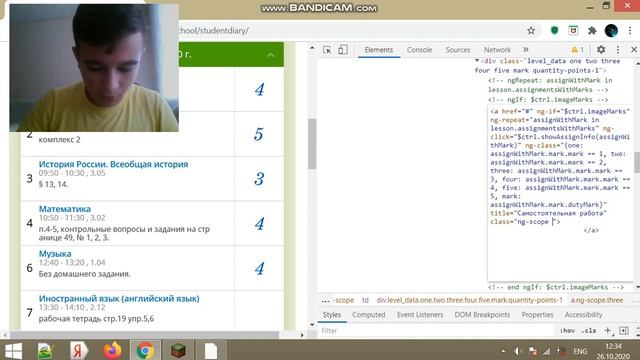
Task: Open the Event Listeners pane tab
Action: pos(420,315)
